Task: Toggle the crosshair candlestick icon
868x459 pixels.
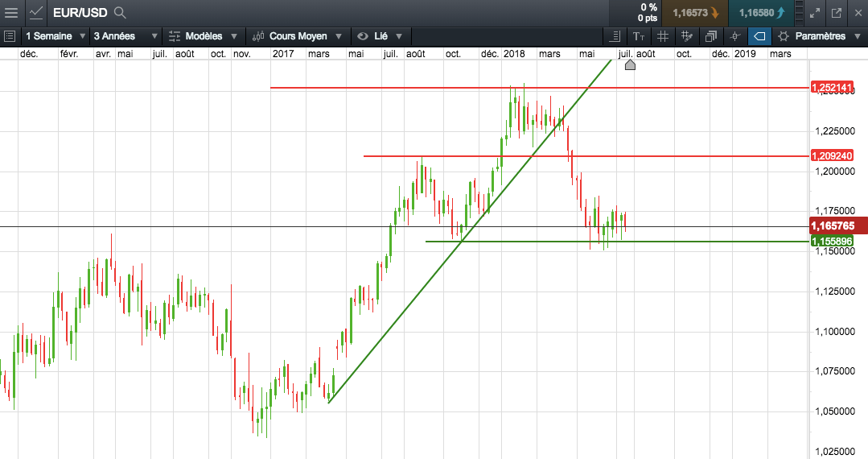Action: 735,36
